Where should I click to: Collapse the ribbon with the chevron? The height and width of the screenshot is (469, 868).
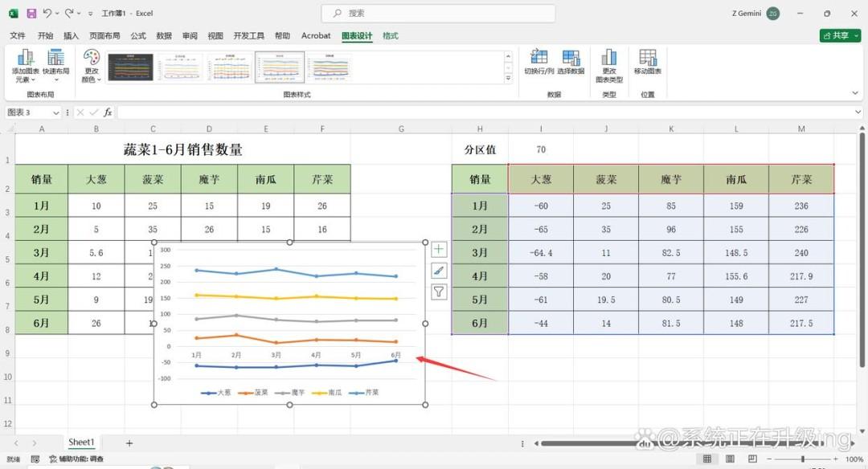pos(855,93)
